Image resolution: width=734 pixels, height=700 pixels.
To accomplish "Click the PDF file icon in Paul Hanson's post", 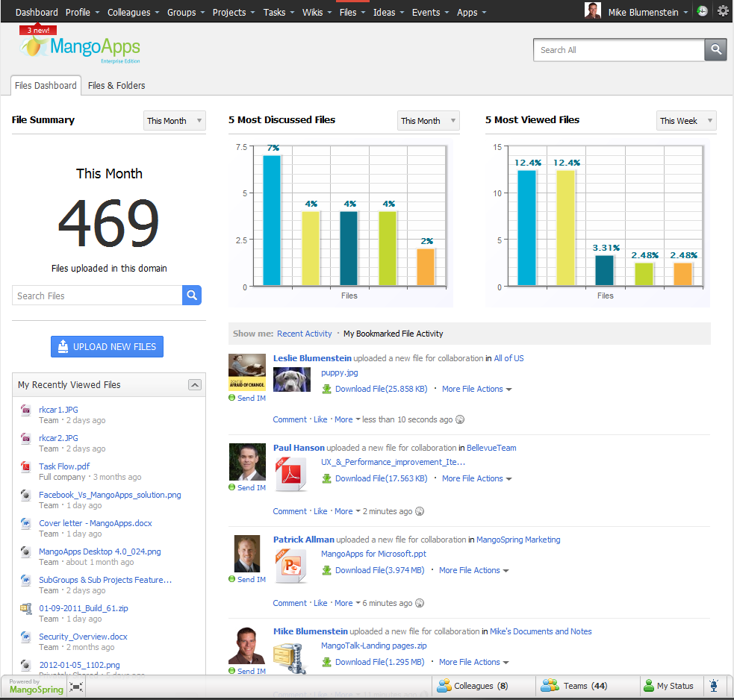I will coord(290,475).
